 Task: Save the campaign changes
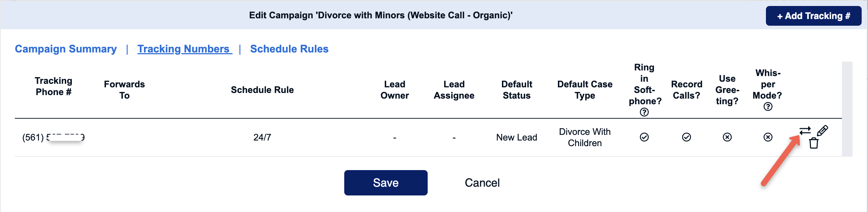pos(386,183)
